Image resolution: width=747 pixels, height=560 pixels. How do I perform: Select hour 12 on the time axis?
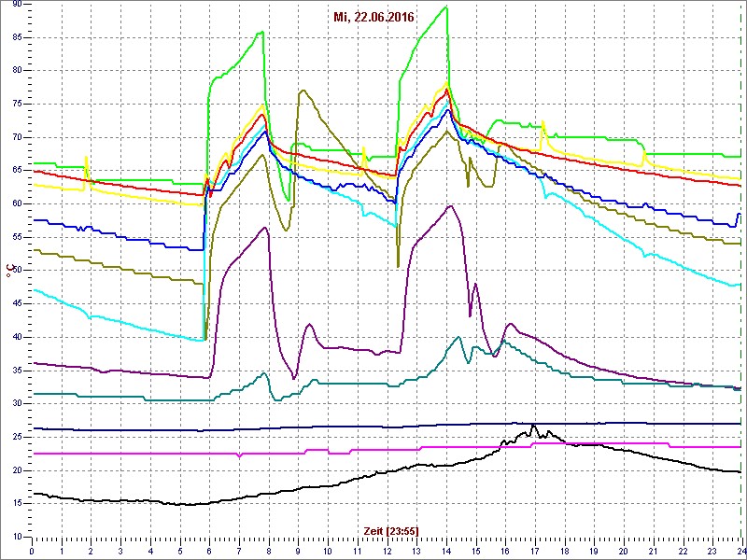pyautogui.click(x=387, y=551)
